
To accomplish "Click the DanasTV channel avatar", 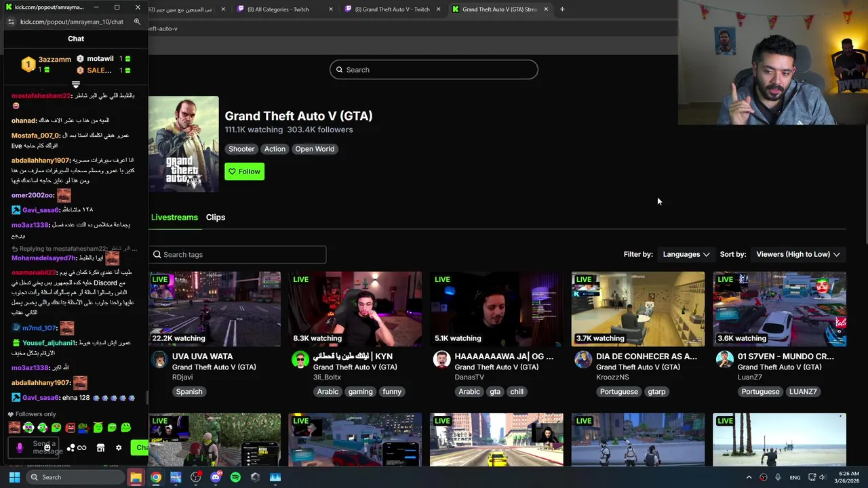I will coord(441,360).
